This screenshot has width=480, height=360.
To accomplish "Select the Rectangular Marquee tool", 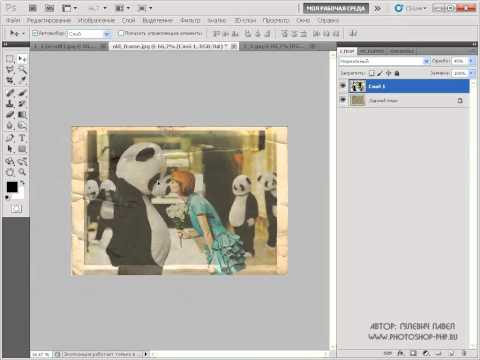I will point(10,59).
